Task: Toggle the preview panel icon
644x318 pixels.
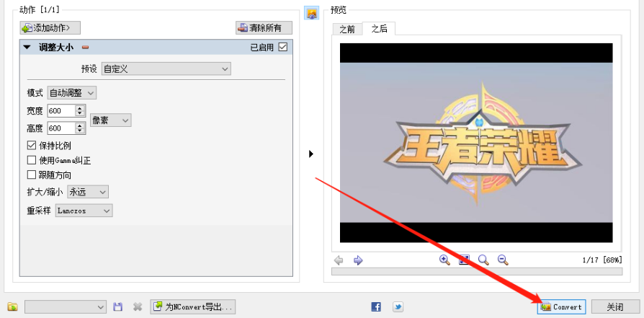Action: (x=312, y=13)
